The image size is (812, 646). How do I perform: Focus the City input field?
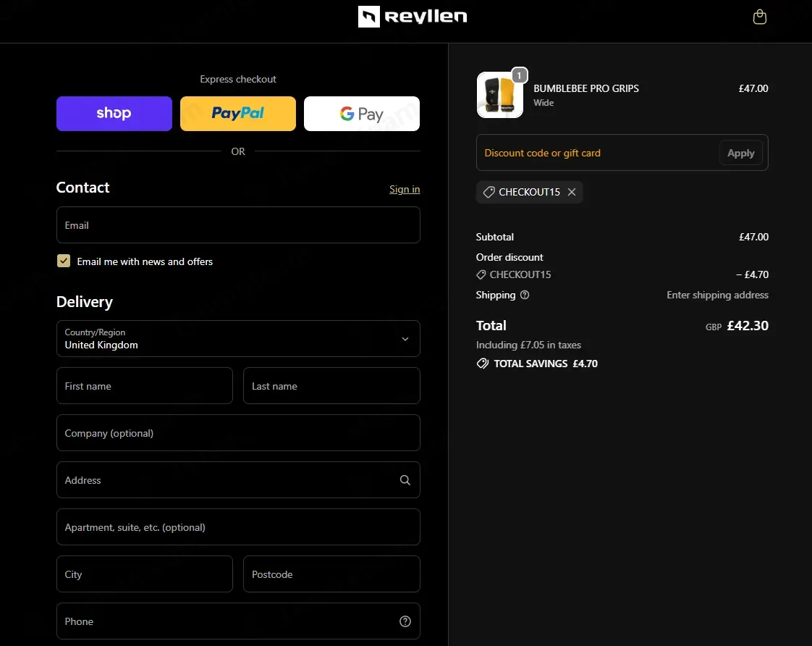pos(145,574)
